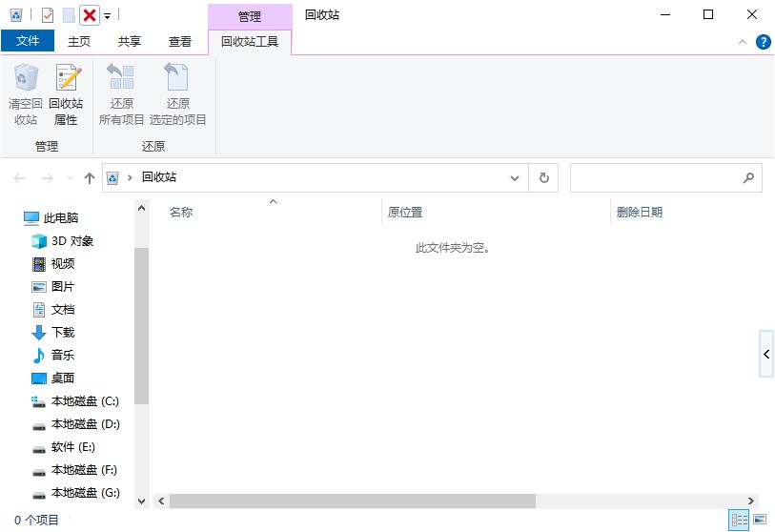Open 本地磁盘 (G:) drive

75,493
